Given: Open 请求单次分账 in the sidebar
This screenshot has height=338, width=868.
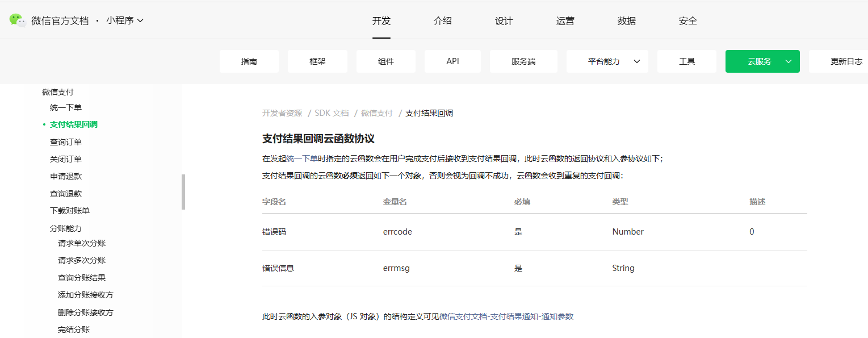Looking at the screenshot, I should tap(82, 243).
